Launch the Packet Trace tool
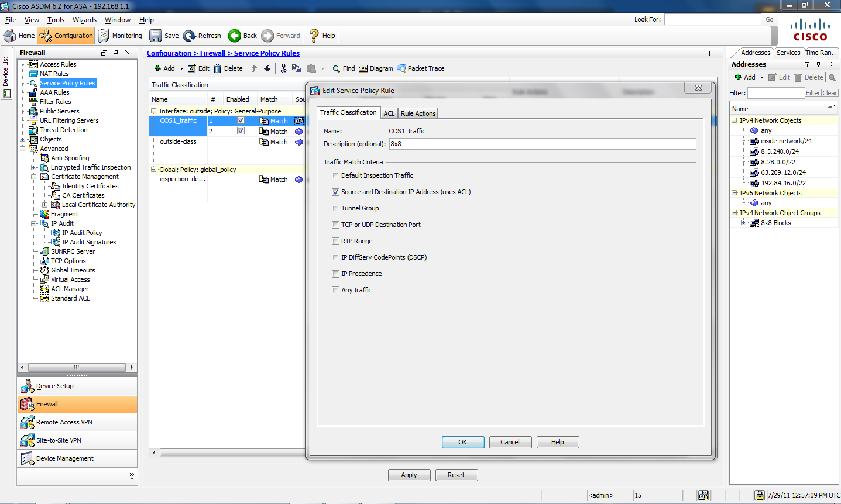The width and height of the screenshot is (841, 504). click(420, 68)
